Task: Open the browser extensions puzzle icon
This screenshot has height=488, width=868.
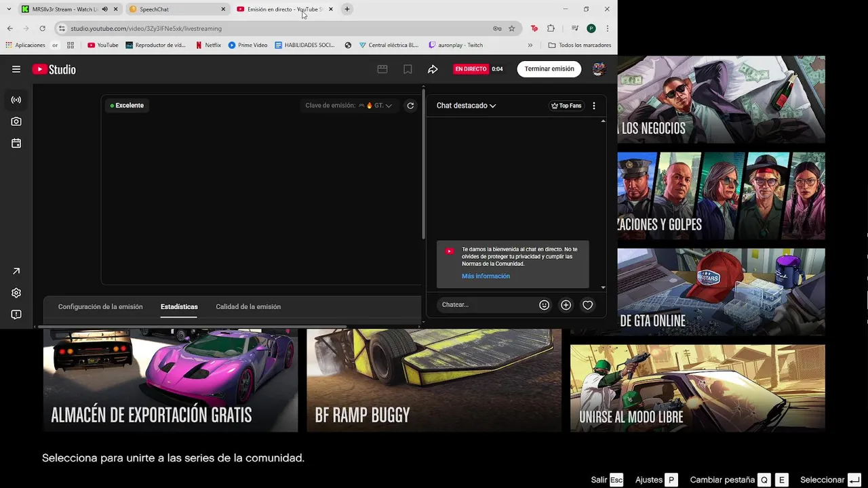Action: pos(551,28)
